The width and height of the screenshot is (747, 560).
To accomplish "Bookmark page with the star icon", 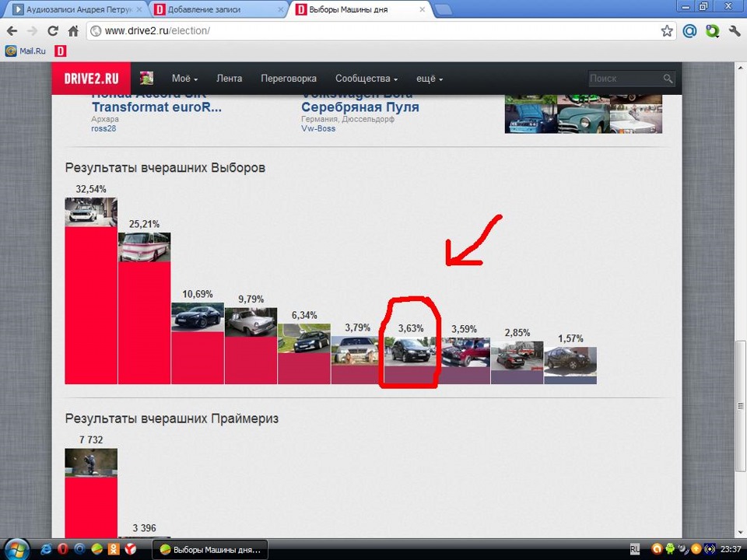I will pyautogui.click(x=667, y=31).
